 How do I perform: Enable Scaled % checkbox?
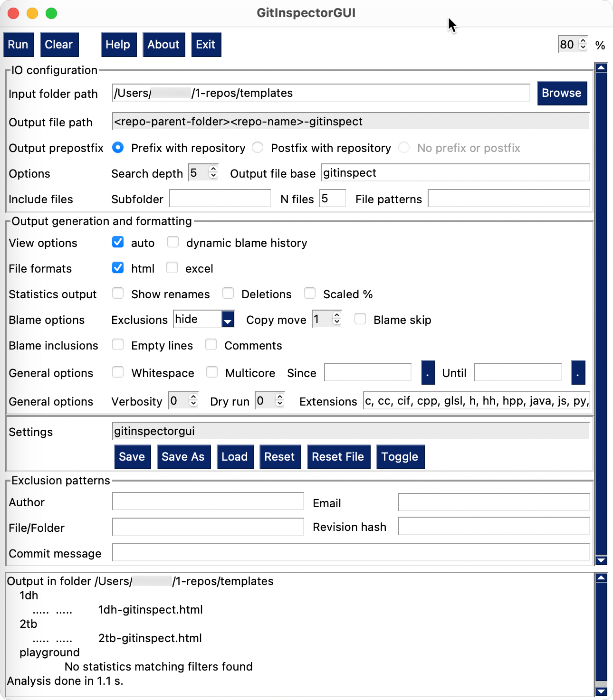[x=310, y=293]
